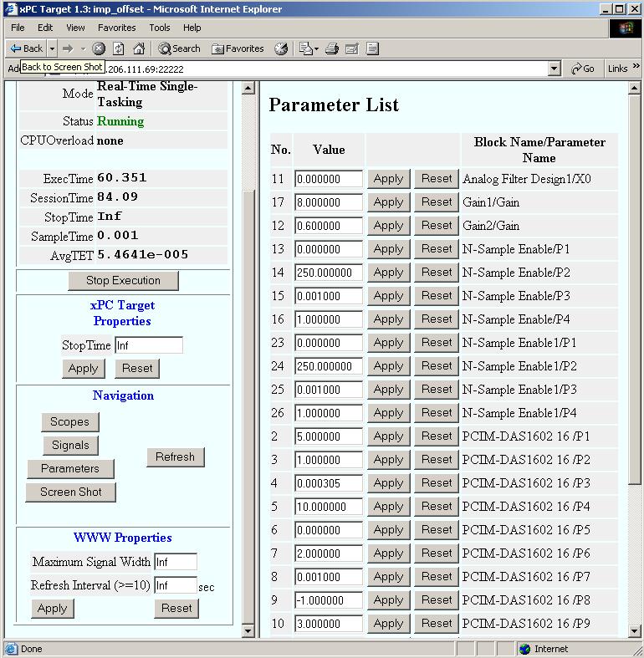
Task: Click the StopTime input field in Properties
Action: [x=149, y=345]
